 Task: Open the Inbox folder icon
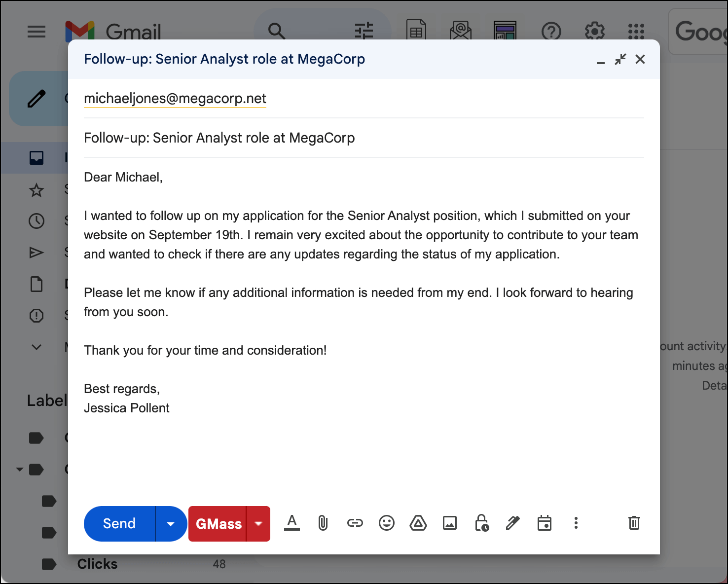tap(36, 158)
